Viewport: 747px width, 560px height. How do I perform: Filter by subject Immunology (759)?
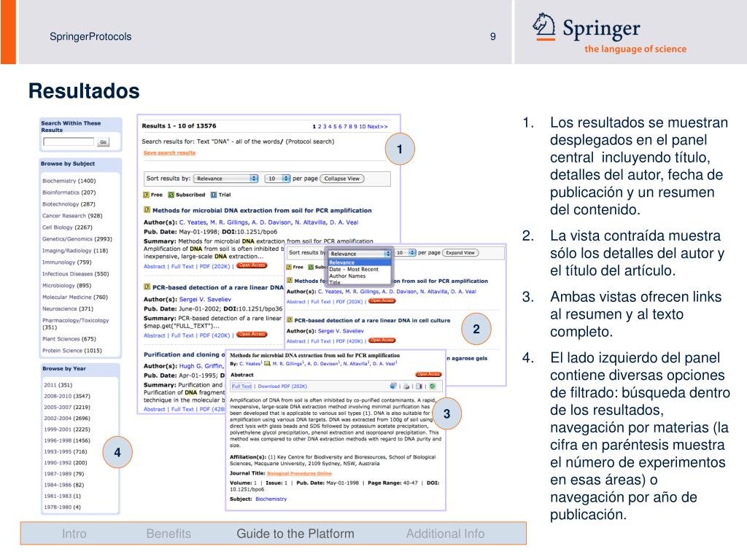tap(66, 262)
